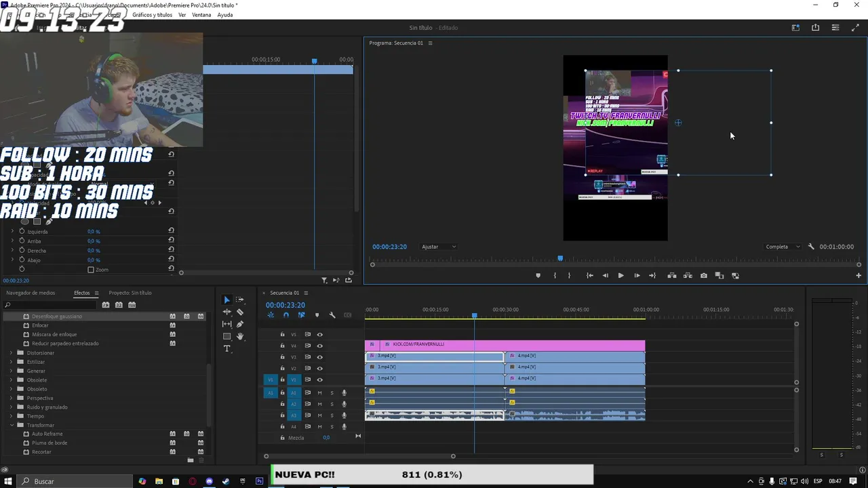Switch to Navegador de medios tab

[31, 293]
